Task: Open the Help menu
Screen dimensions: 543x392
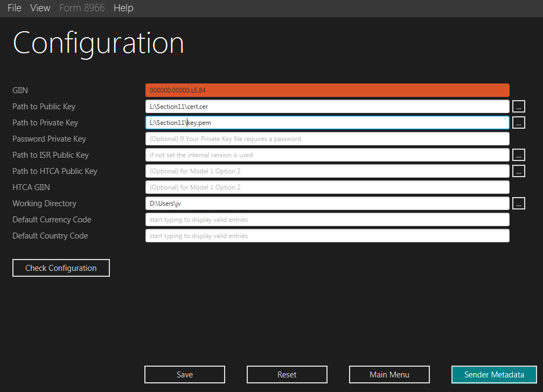Action: tap(123, 8)
